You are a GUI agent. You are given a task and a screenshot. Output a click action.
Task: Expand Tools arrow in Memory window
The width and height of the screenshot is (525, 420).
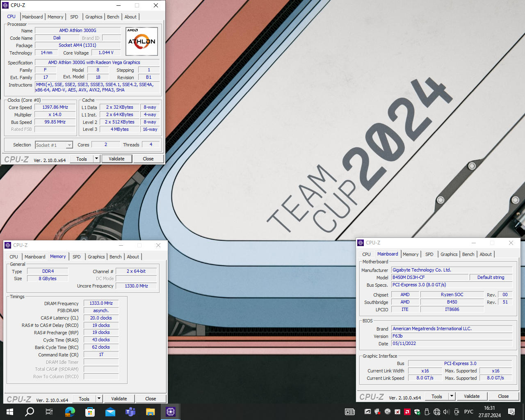tap(99, 399)
